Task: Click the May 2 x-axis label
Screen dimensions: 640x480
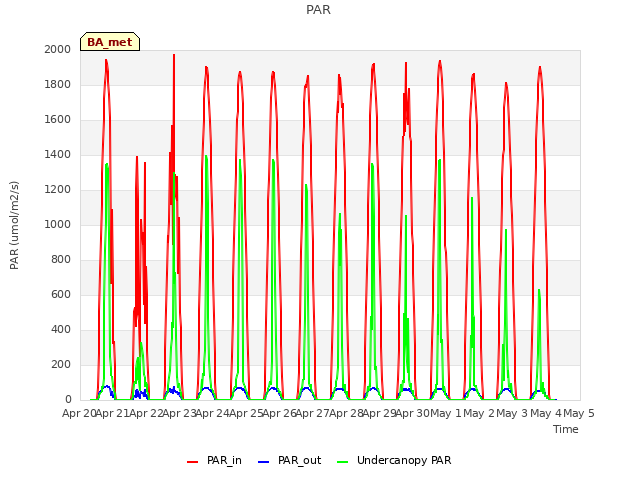Action: (479, 413)
